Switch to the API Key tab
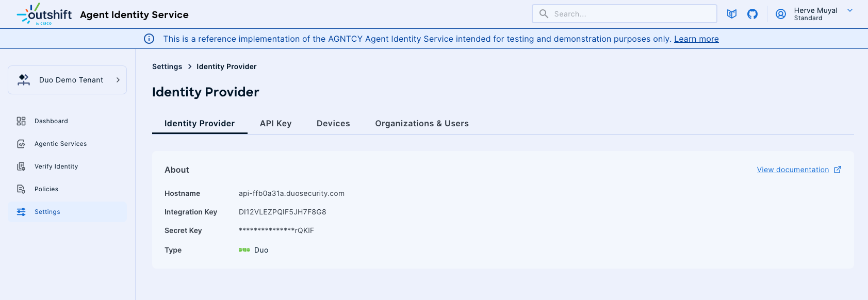Image resolution: width=868 pixels, height=300 pixels. pos(276,124)
